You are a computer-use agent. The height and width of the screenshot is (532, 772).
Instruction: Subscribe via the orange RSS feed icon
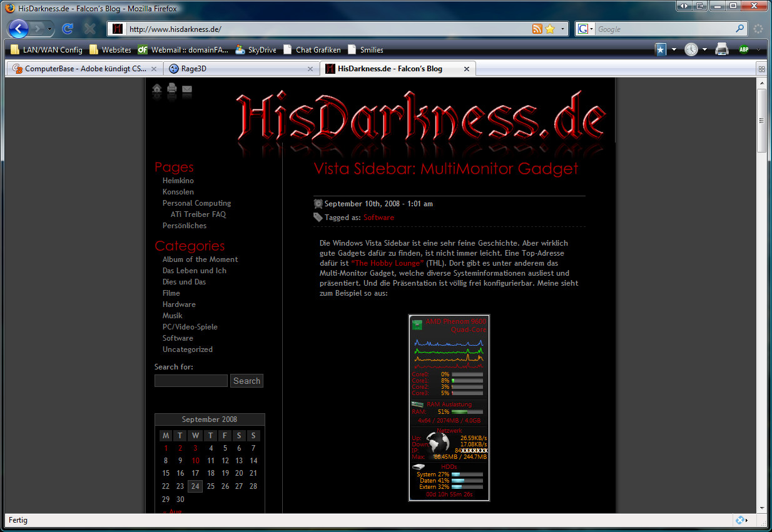click(x=537, y=29)
